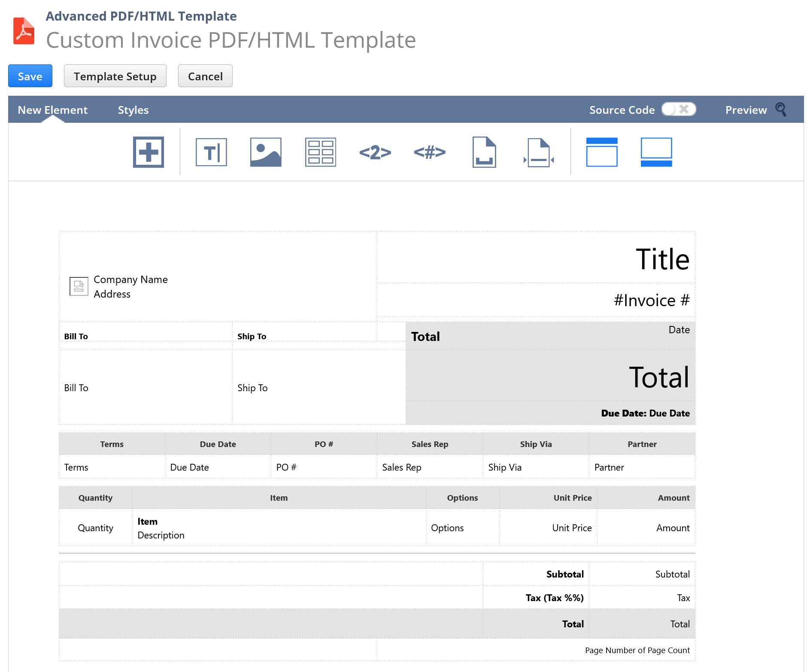Select the large Total amount field
807x672 pixels.
659,377
